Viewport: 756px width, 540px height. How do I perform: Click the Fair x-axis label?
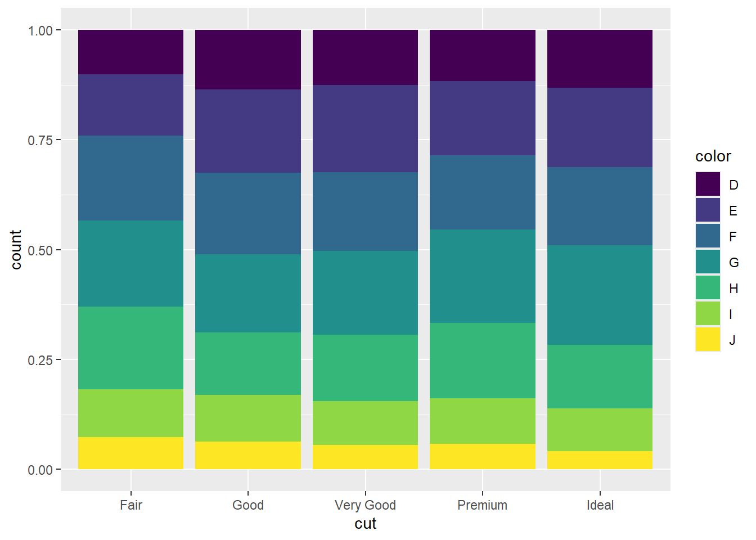pos(131,505)
